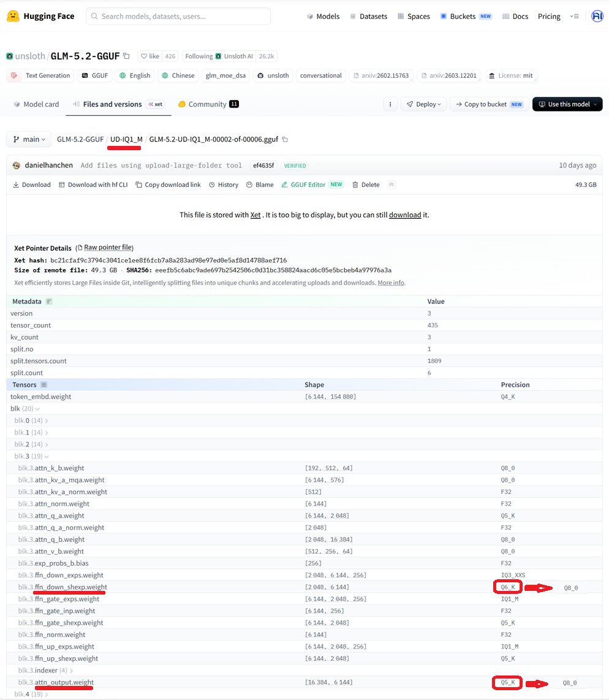The image size is (609, 700).
Task: Click the GGUF library tag
Action: click(94, 75)
